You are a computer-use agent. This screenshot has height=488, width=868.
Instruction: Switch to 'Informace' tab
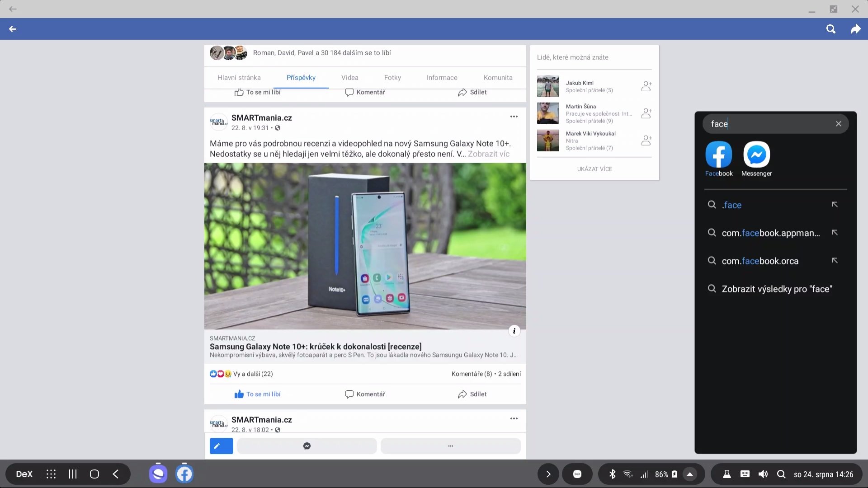pos(442,78)
